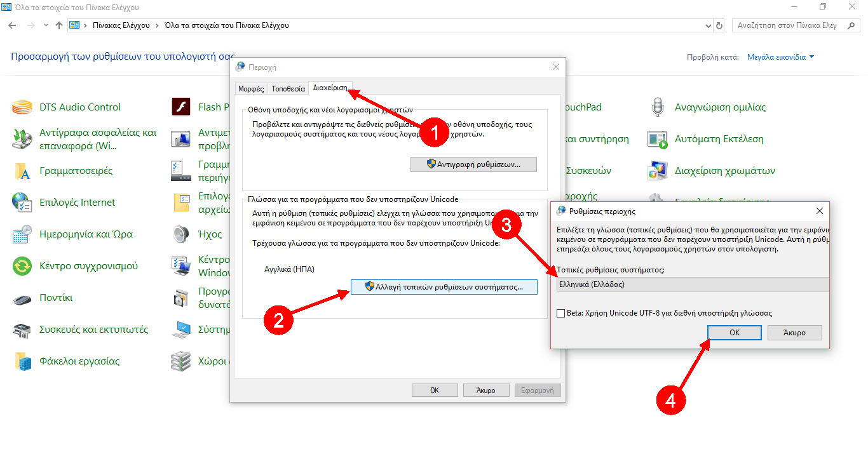The height and width of the screenshot is (461, 868).
Task: Expand the Ελληνικά (Ελλάδας) locale dropdown
Action: (x=693, y=284)
